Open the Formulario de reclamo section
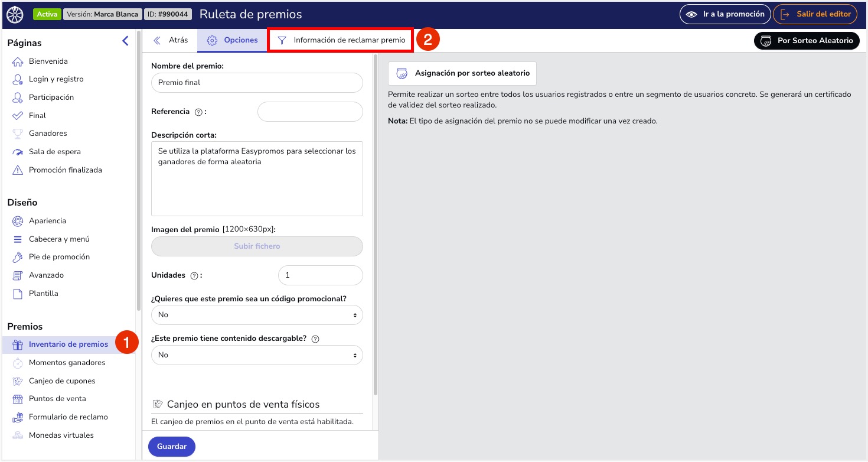The height and width of the screenshot is (462, 868). [x=69, y=417]
